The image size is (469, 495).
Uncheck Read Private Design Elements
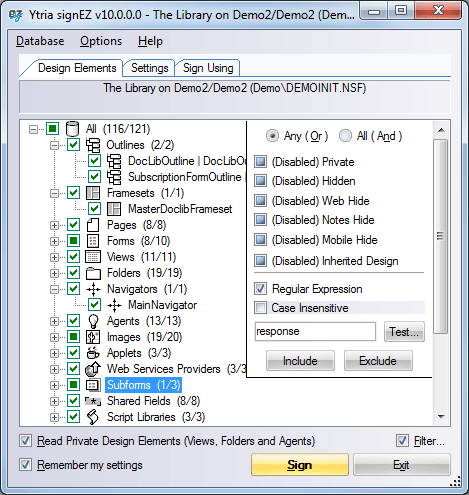click(25, 441)
